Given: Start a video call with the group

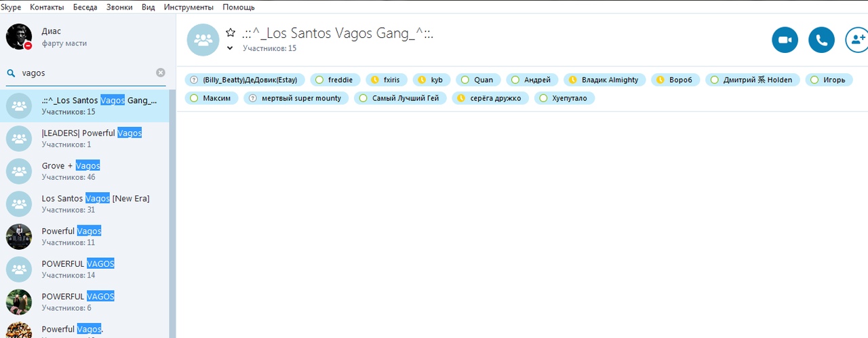Looking at the screenshot, I should pyautogui.click(x=785, y=40).
